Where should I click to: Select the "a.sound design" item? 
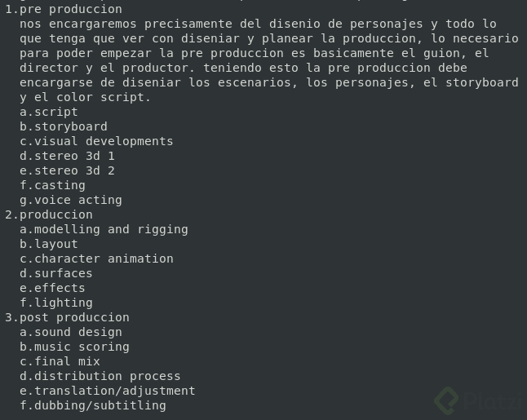[x=71, y=332]
